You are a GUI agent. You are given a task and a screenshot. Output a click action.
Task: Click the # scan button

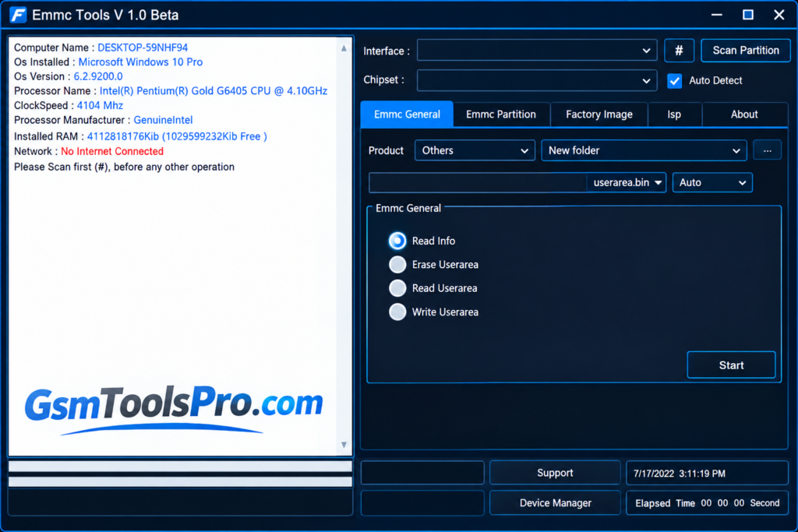coord(679,51)
